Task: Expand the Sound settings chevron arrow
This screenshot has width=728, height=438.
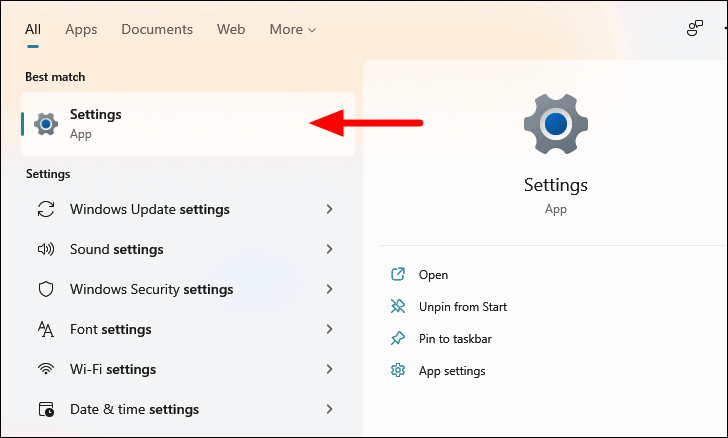Action: tap(329, 249)
